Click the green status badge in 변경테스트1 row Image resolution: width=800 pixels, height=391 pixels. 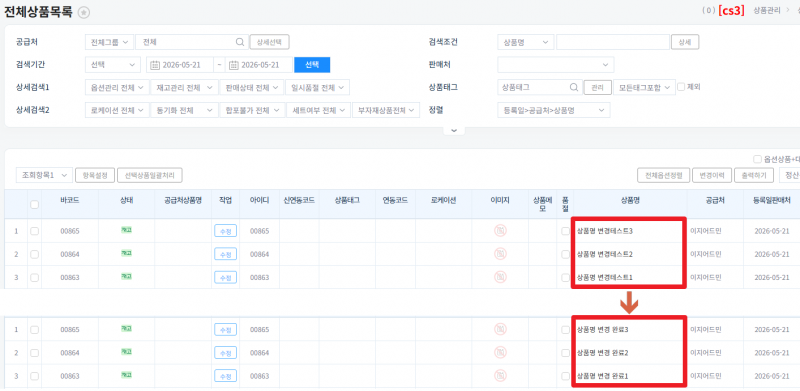point(126,277)
